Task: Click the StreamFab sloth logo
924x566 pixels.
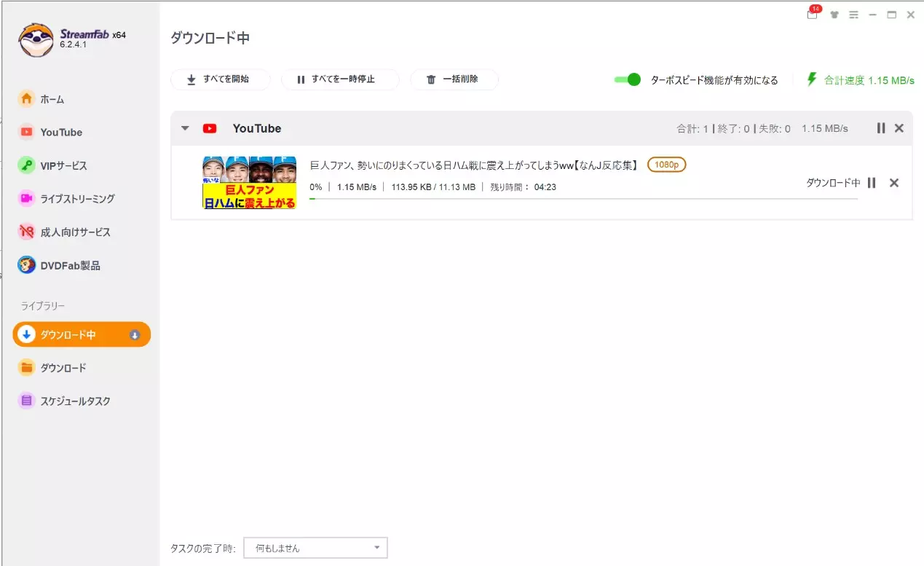Action: click(x=36, y=39)
